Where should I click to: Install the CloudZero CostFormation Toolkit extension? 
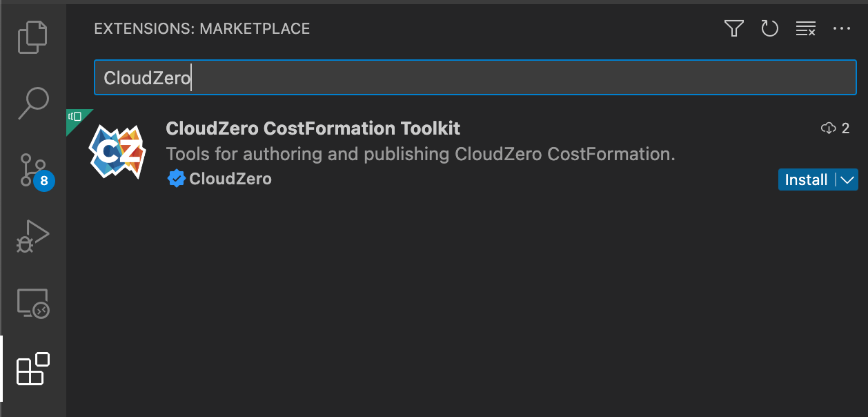(x=806, y=180)
